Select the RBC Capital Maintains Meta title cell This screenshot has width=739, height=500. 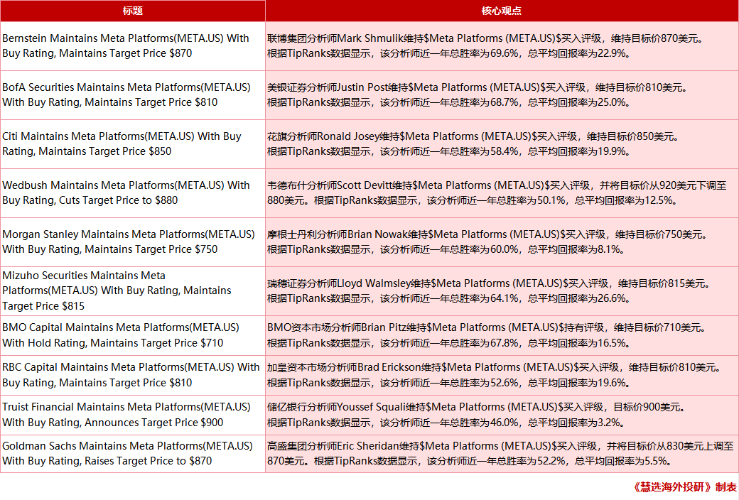133,376
